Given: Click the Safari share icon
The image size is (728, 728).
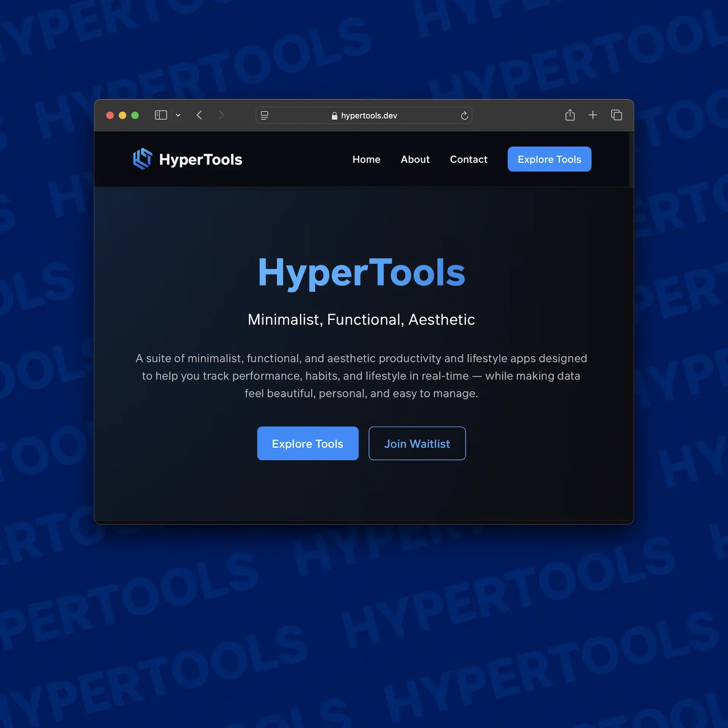Looking at the screenshot, I should pyautogui.click(x=570, y=115).
